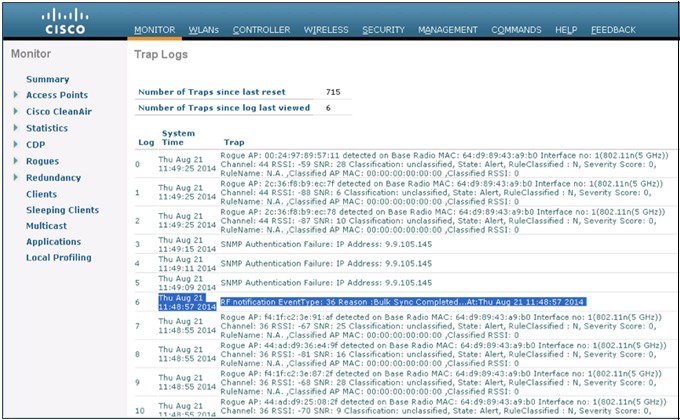
Task: Click the Trap column header
Action: pyautogui.click(x=234, y=142)
